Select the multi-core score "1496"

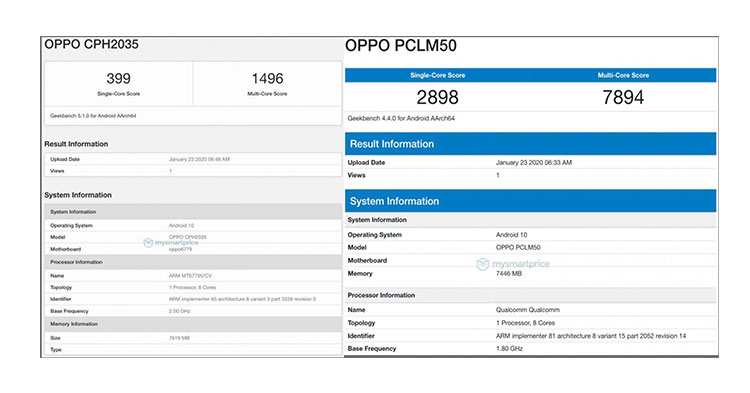pyautogui.click(x=267, y=78)
